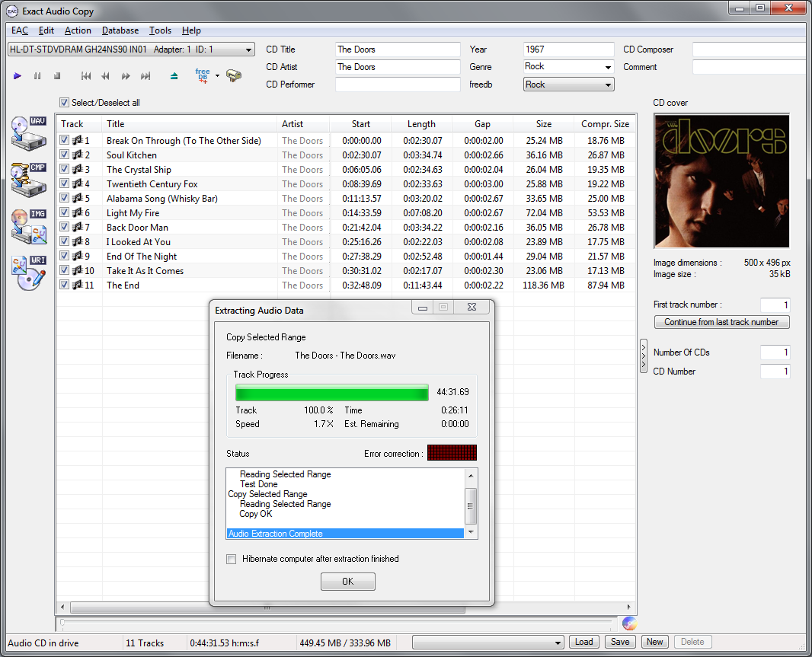Enable Hibernate computer after extraction checkbox
812x657 pixels.
pyautogui.click(x=232, y=559)
